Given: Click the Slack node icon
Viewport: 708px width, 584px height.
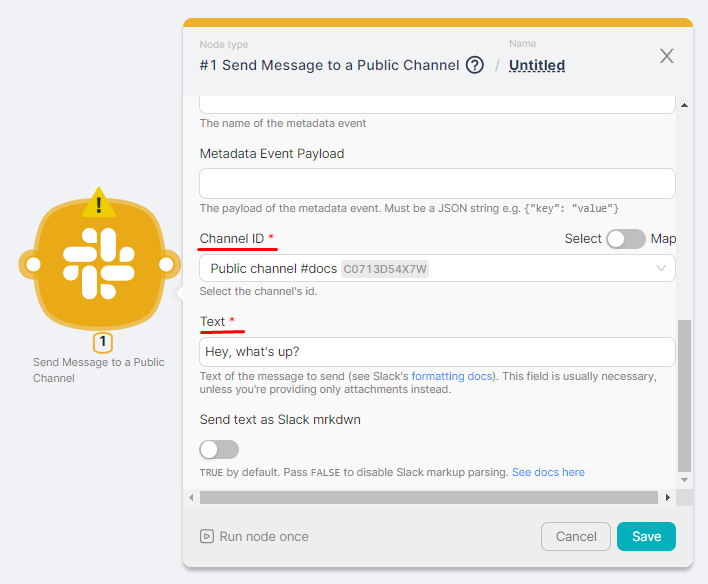Looking at the screenshot, I should (x=100, y=265).
